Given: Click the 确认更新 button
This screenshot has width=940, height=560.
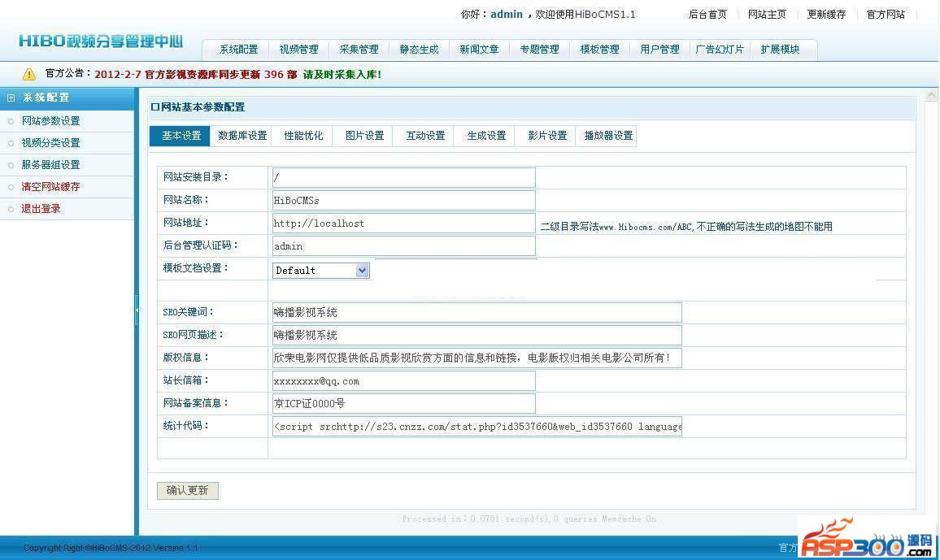Looking at the screenshot, I should pyautogui.click(x=187, y=490).
